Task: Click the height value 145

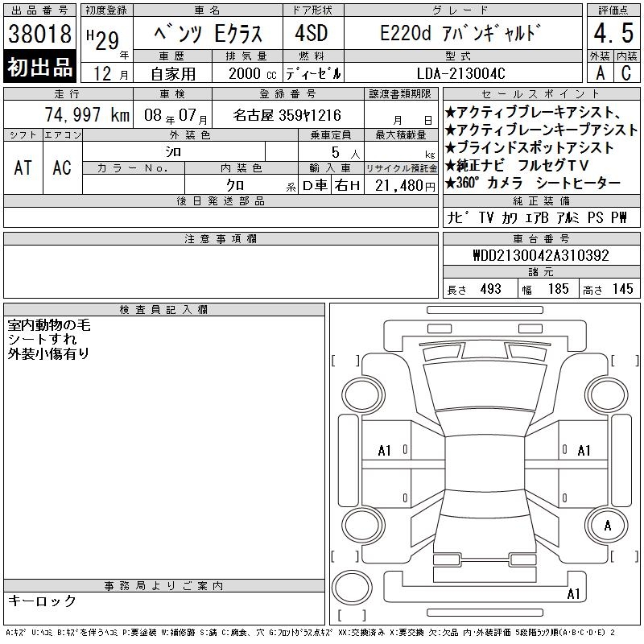Action: [622, 289]
